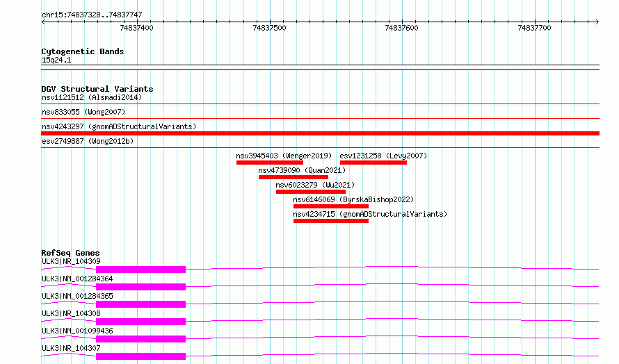
Task: Open variant nsv4739090 (Quan2021) label
Action: click(302, 170)
